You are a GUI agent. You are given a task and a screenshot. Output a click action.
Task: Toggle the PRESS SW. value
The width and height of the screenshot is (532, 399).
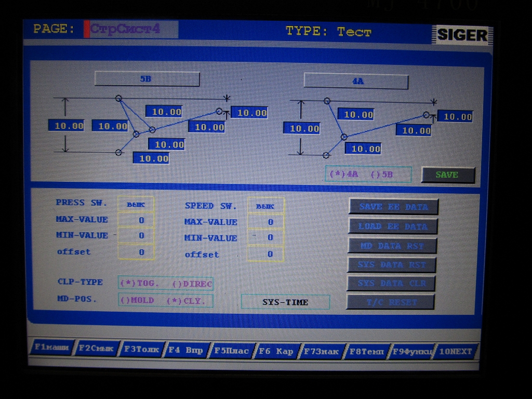[136, 205]
